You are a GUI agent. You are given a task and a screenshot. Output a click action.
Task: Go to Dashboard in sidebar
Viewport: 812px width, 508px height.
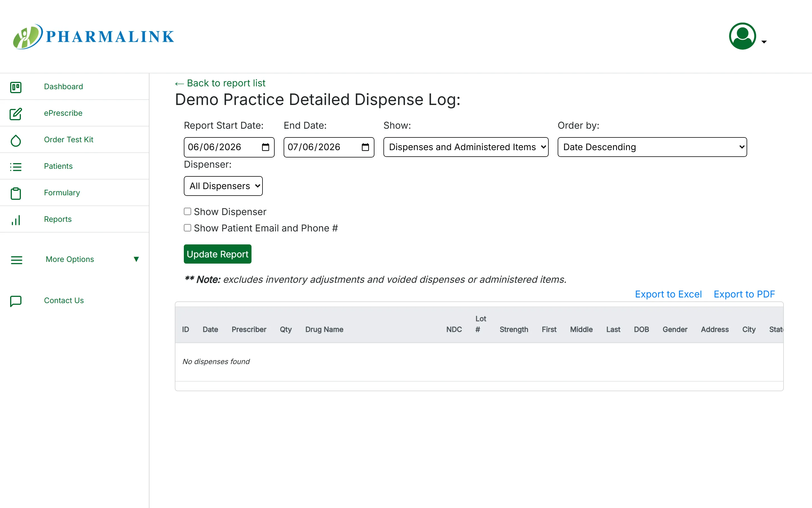tap(63, 87)
